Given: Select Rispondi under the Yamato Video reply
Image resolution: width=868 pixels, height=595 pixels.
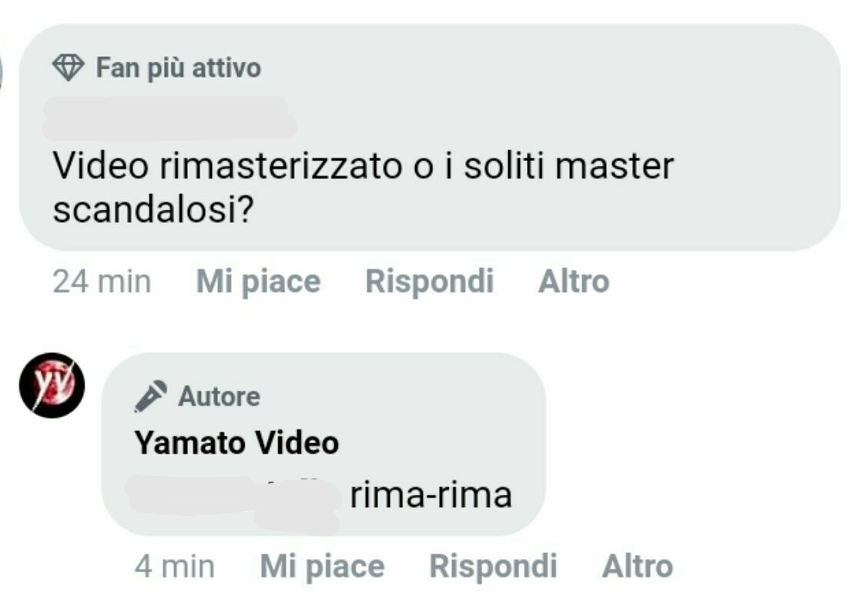Looking at the screenshot, I should coord(493,566).
